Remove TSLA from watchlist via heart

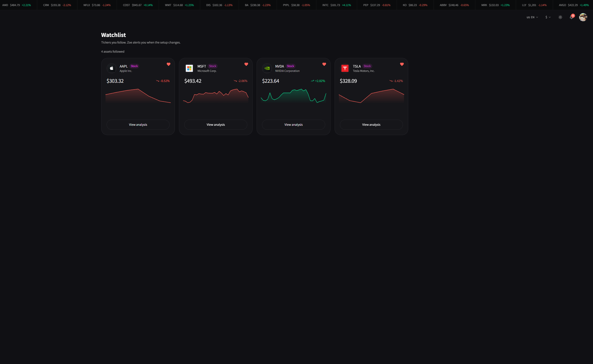point(402,64)
